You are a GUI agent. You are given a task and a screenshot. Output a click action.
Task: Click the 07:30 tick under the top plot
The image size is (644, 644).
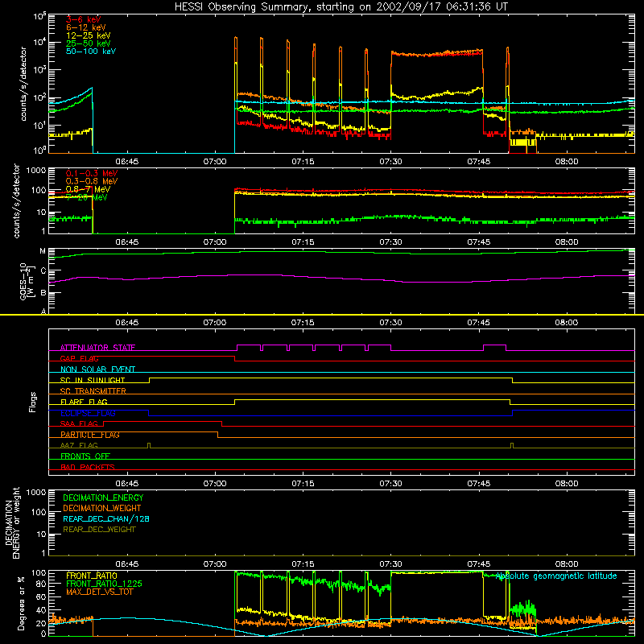390,162
